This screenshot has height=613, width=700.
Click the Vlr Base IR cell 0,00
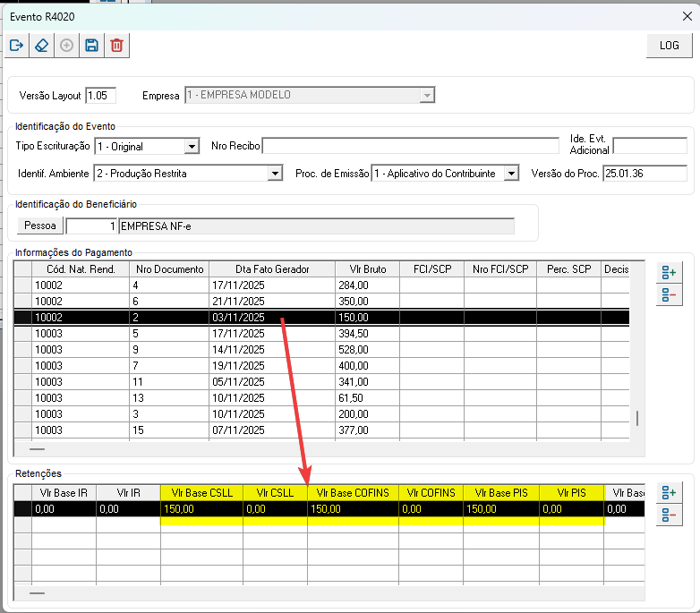tap(64, 509)
